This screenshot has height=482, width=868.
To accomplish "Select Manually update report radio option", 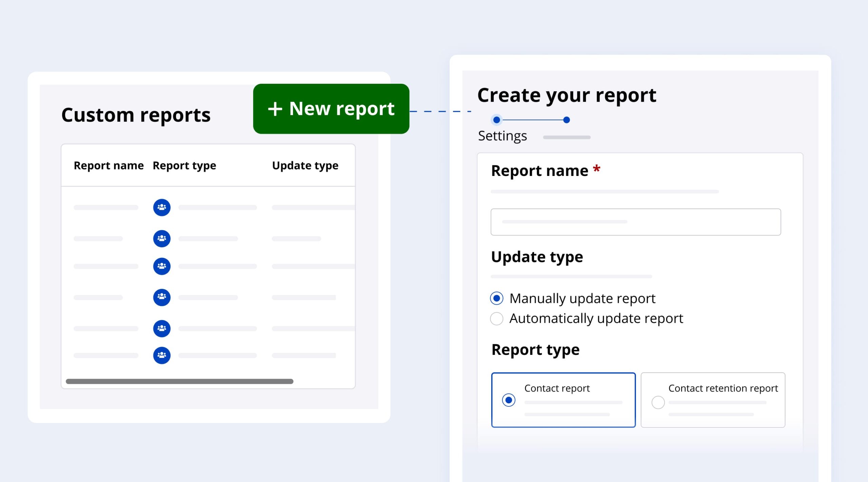I will tap(497, 298).
